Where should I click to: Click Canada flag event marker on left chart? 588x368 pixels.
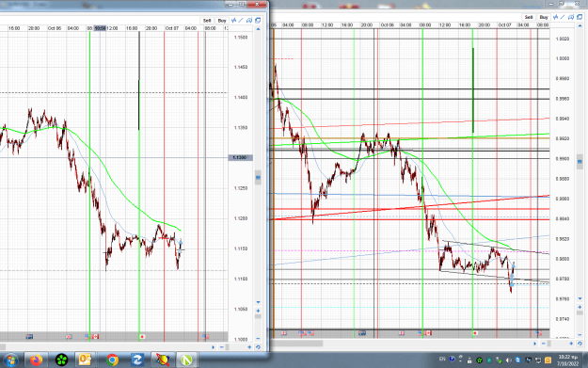click(x=96, y=337)
